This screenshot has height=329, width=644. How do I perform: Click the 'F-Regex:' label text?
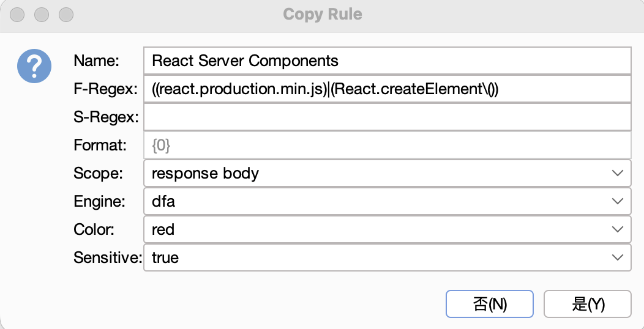pos(105,89)
